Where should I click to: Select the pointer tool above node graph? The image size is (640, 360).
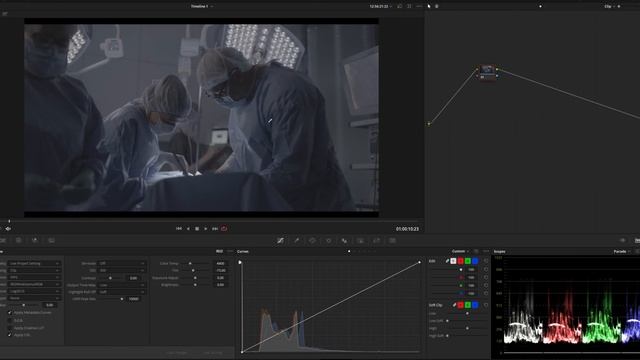(x=429, y=6)
